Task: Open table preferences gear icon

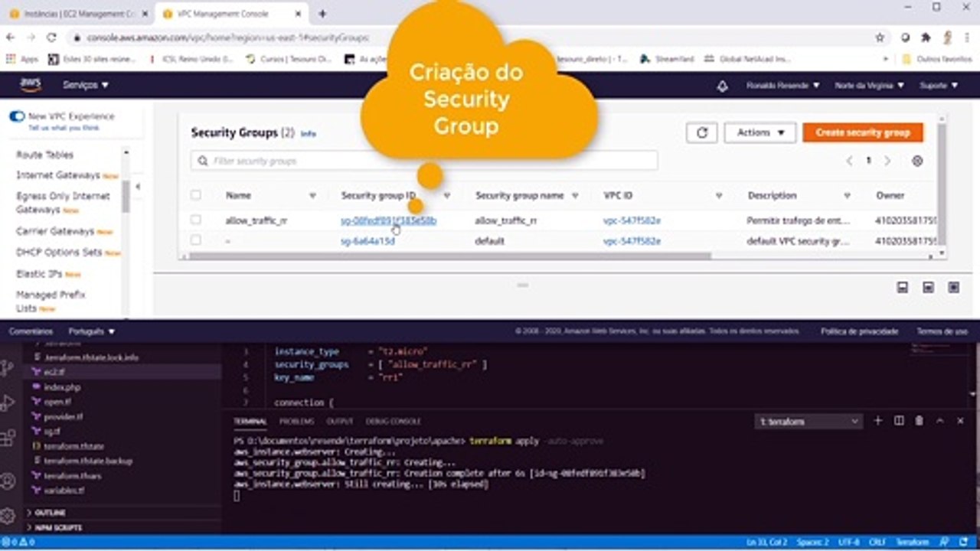Action: tap(917, 161)
